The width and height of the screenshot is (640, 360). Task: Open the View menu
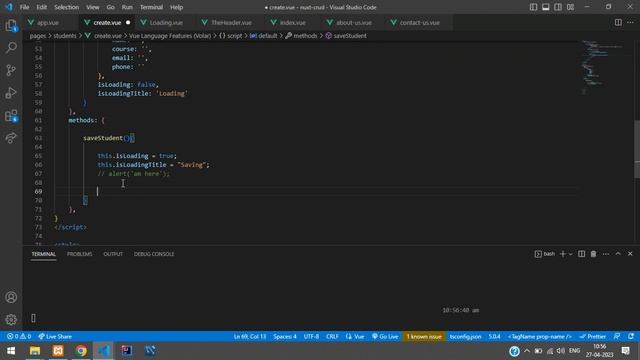93,7
